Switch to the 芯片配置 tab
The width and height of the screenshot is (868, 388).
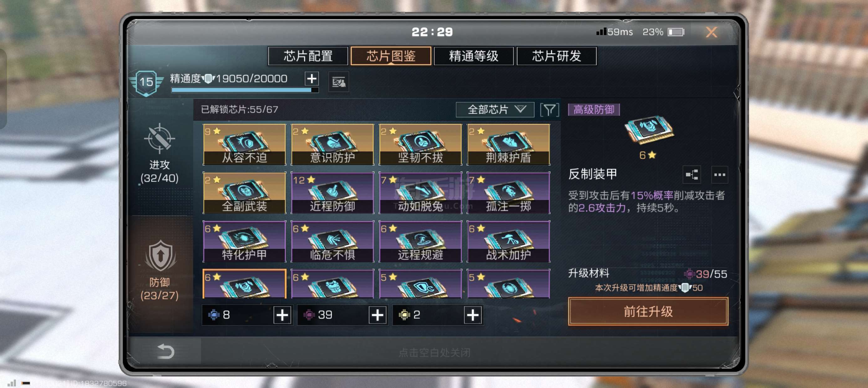click(x=308, y=56)
